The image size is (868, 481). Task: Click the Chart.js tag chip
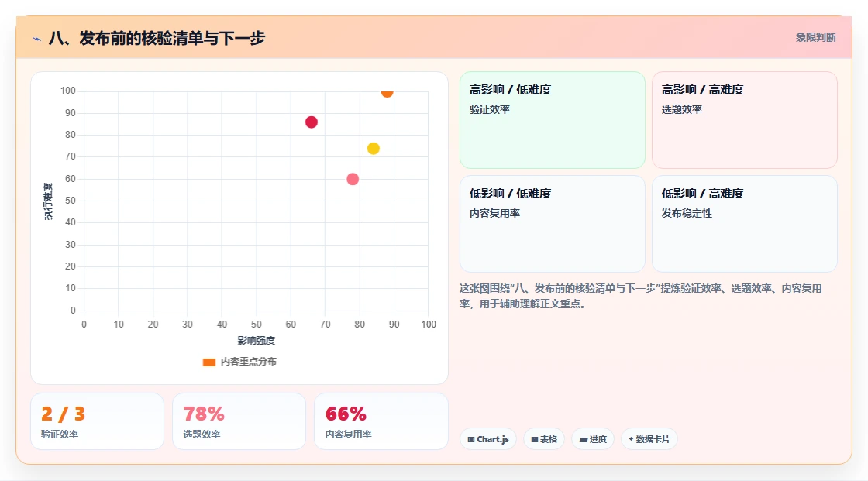(x=488, y=439)
